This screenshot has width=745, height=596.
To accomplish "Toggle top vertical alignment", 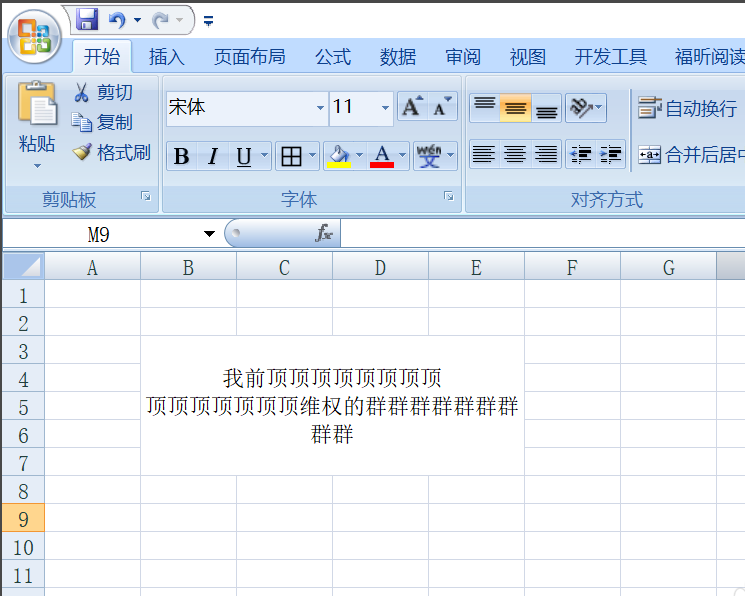I will click(485, 108).
